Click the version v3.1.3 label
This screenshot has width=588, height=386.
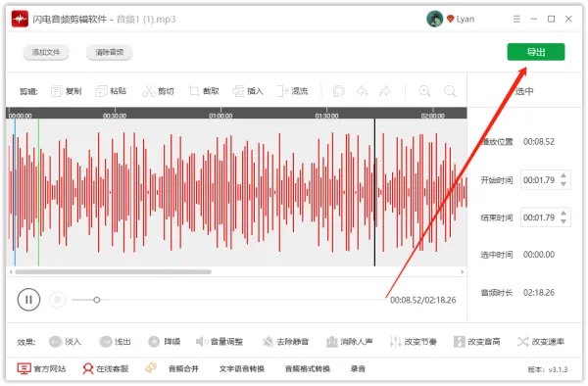click(548, 369)
